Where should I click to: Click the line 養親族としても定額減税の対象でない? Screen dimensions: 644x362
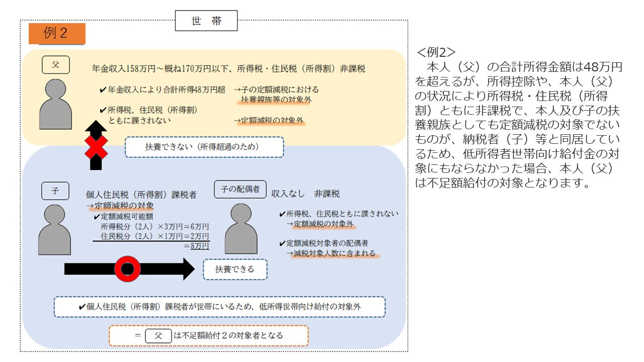pyautogui.click(x=518, y=125)
